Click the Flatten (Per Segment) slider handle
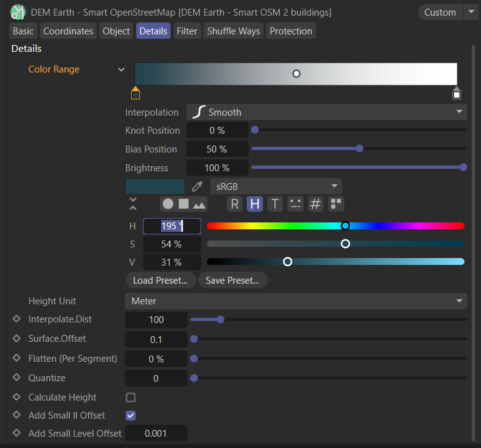 (x=194, y=359)
